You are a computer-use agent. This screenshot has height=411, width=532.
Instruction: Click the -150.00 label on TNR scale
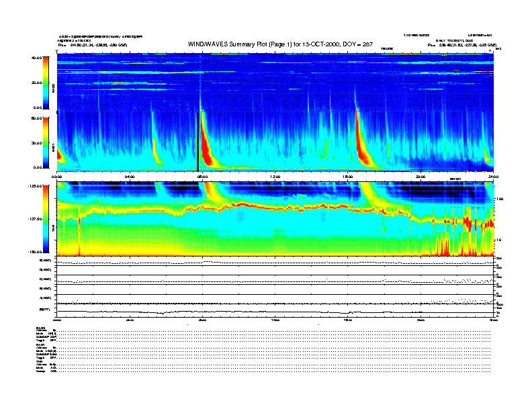35,252
